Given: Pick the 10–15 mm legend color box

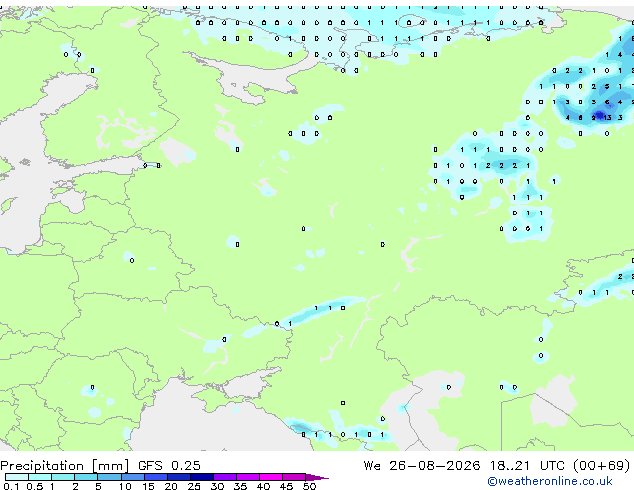Looking at the screenshot, I should [132, 477].
